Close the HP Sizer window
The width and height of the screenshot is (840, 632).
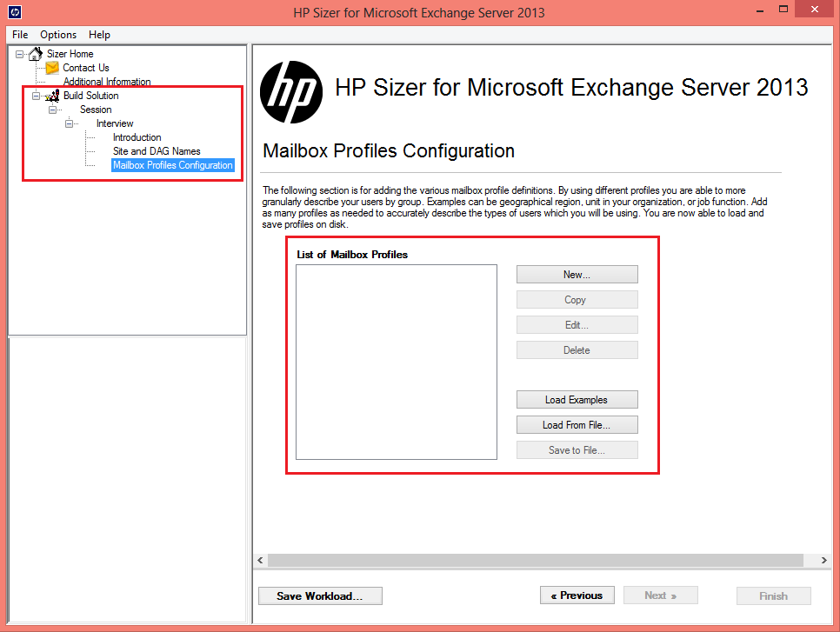tap(814, 9)
